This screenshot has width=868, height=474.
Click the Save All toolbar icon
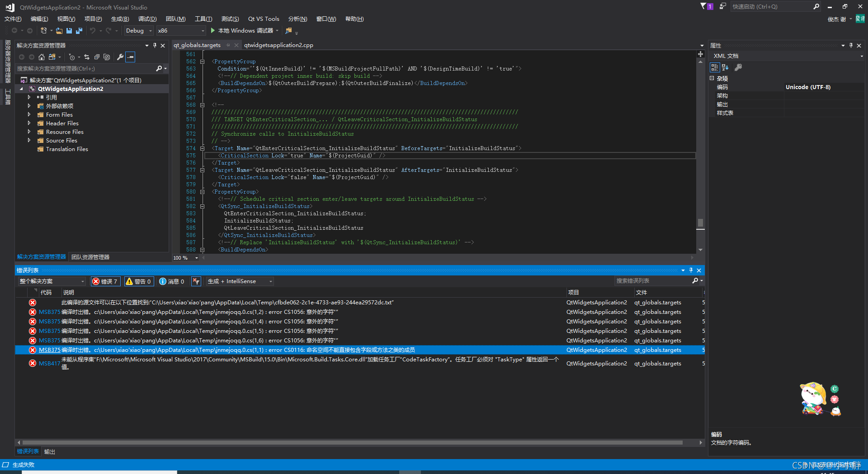pos(79,31)
